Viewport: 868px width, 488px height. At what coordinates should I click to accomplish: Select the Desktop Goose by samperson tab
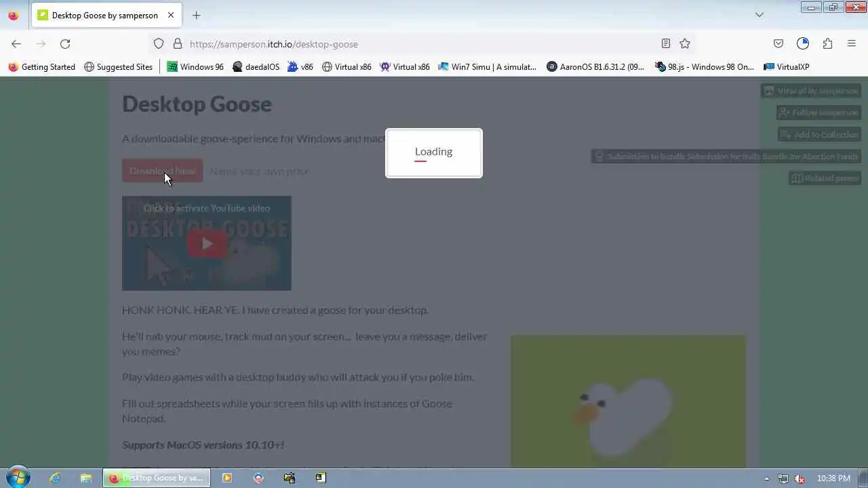(x=105, y=15)
